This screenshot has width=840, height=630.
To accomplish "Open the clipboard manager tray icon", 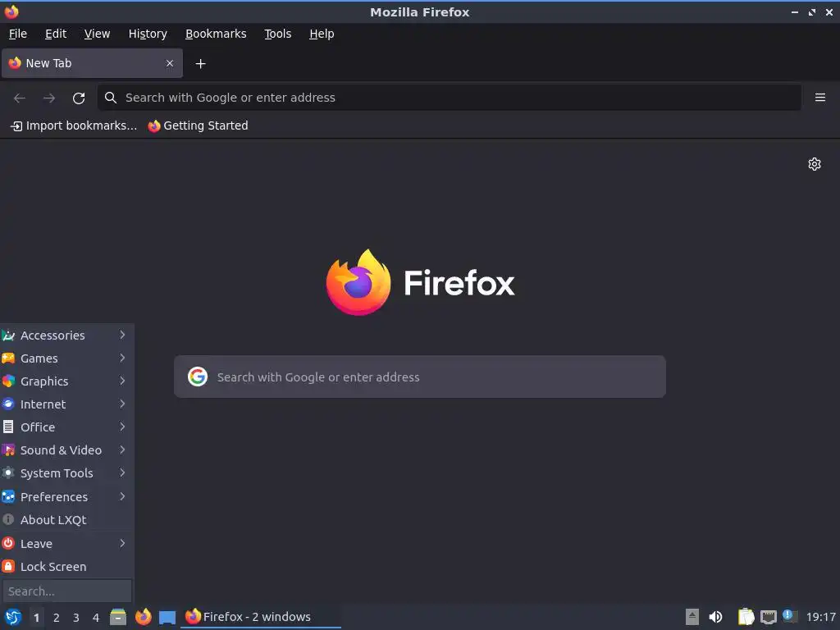I will tap(746, 617).
